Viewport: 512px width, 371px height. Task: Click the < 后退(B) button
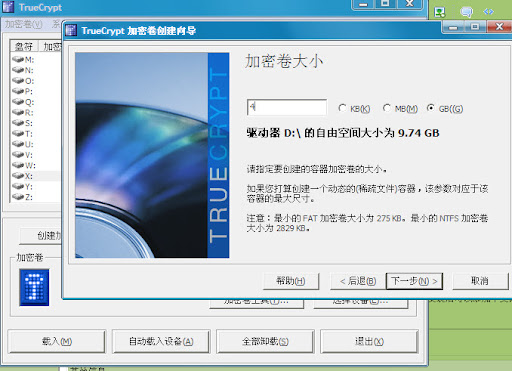pos(358,281)
